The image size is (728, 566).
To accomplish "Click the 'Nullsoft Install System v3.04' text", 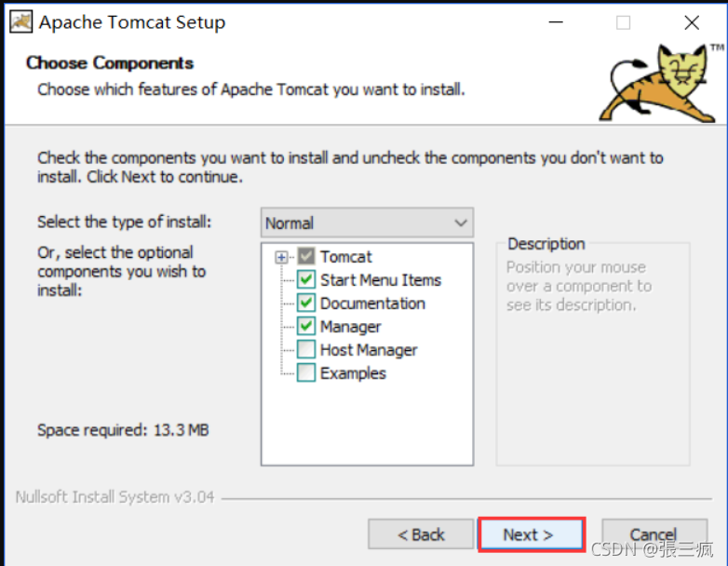I will pyautogui.click(x=115, y=497).
